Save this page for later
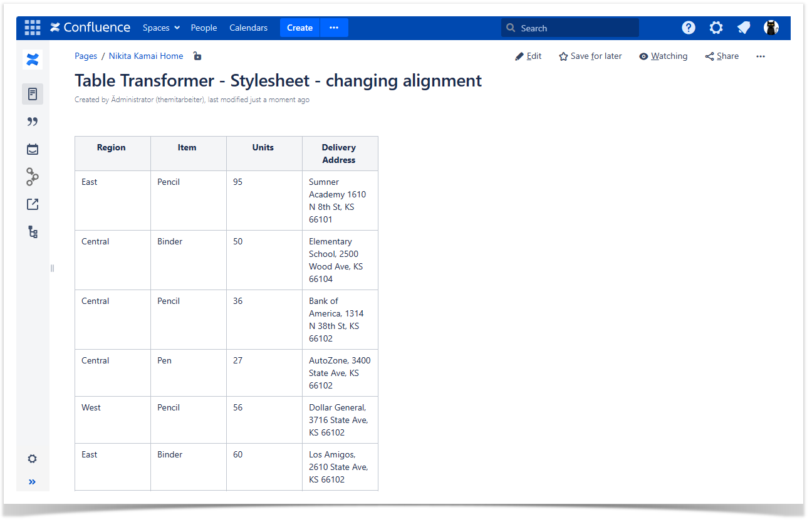Screen dimensions: 812x522 click(x=590, y=56)
